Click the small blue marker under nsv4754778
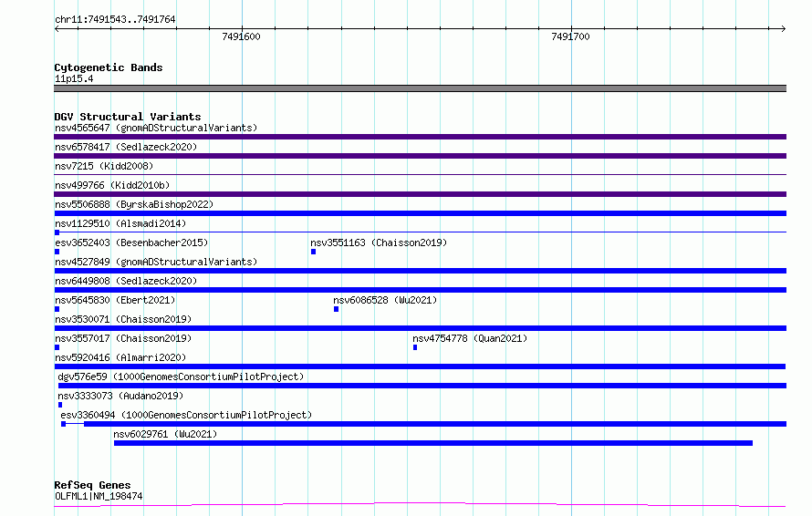The height and width of the screenshot is (516, 812). 415,347
